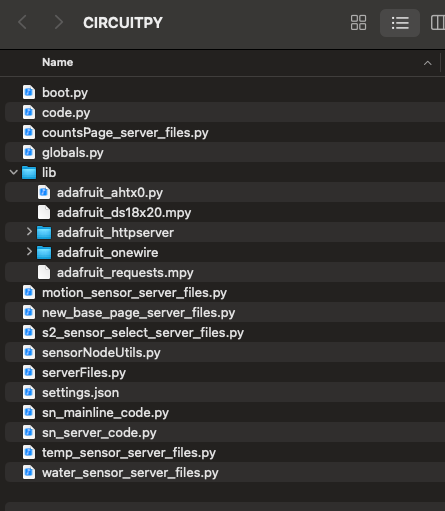Click the boot.py file icon

click(x=29, y=92)
